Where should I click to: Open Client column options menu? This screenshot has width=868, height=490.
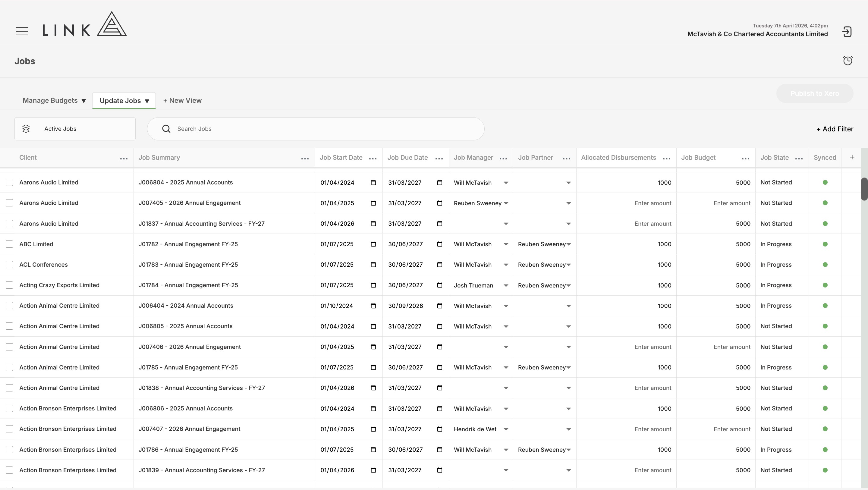pyautogui.click(x=124, y=159)
